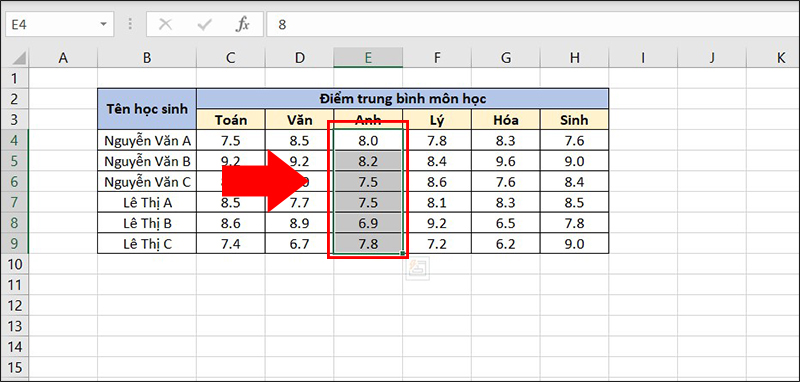Select the Hóa column heading cell
The image size is (800, 382).
pos(506,120)
